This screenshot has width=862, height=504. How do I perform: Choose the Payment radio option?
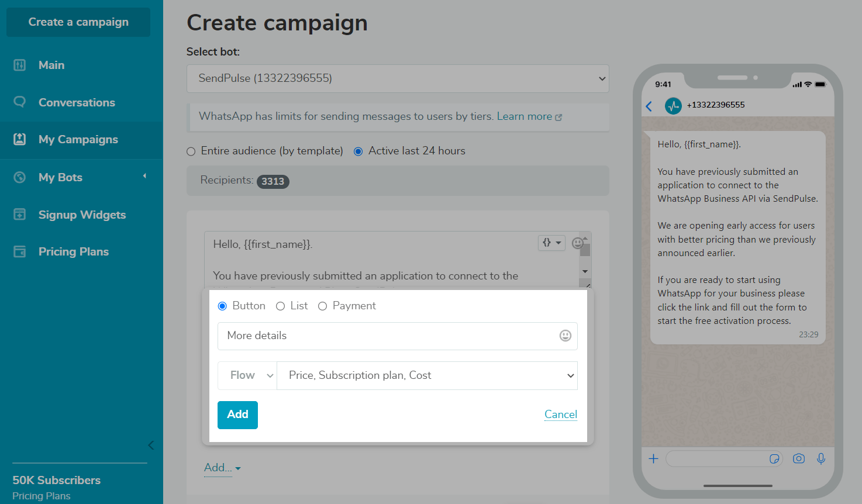click(322, 306)
